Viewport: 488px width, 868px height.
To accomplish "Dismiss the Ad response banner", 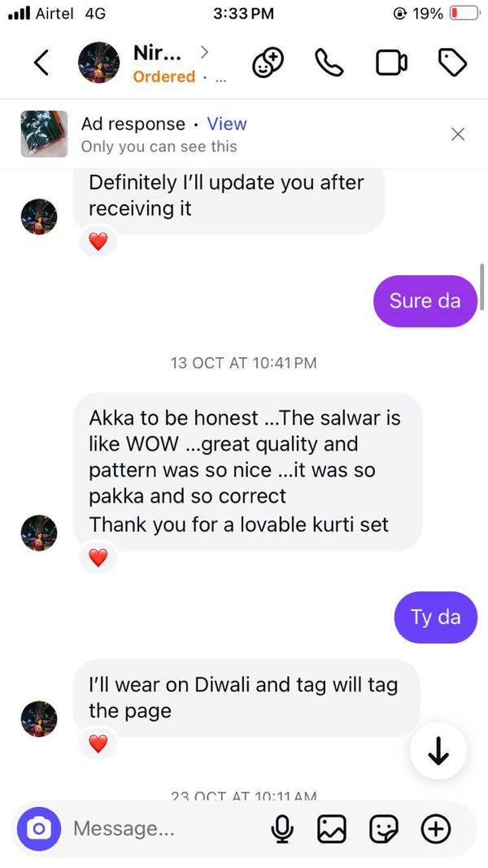I will click(458, 134).
